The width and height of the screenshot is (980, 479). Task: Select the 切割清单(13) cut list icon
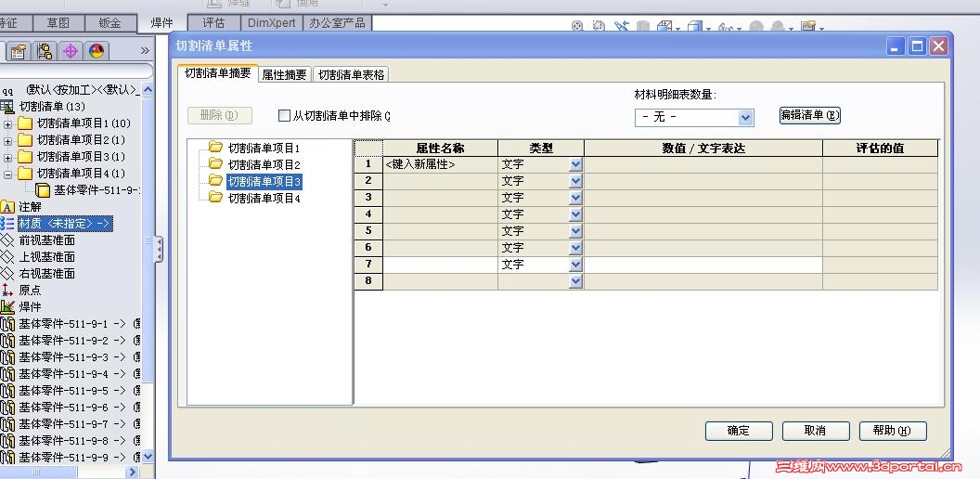(x=6, y=107)
